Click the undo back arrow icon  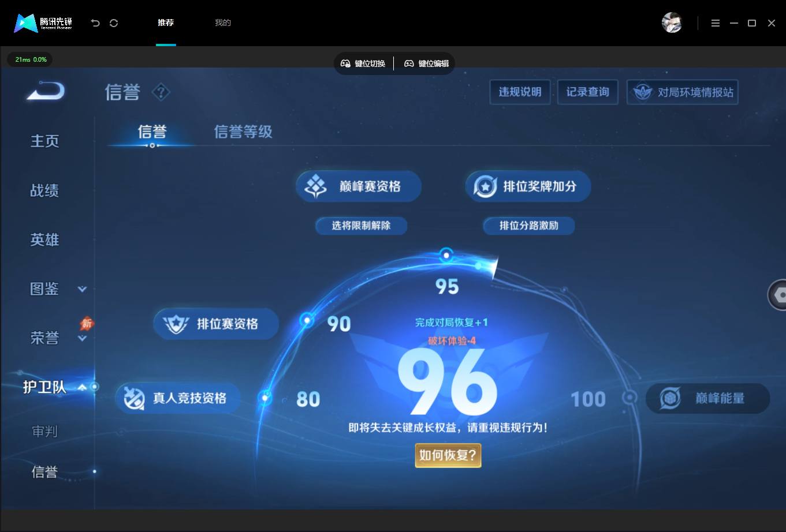(x=95, y=23)
